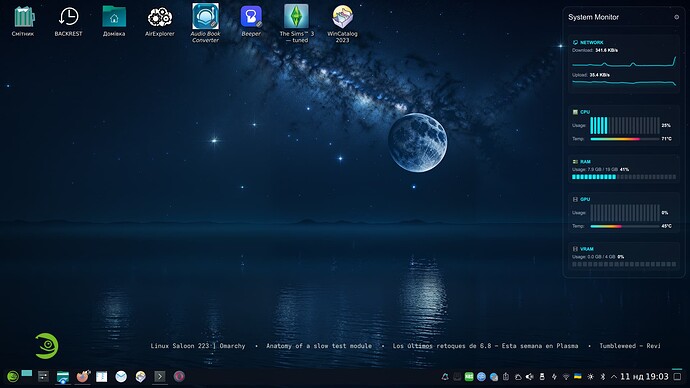Switch to the file manager taskbar entry
690x388 pixels.
[x=63, y=377]
